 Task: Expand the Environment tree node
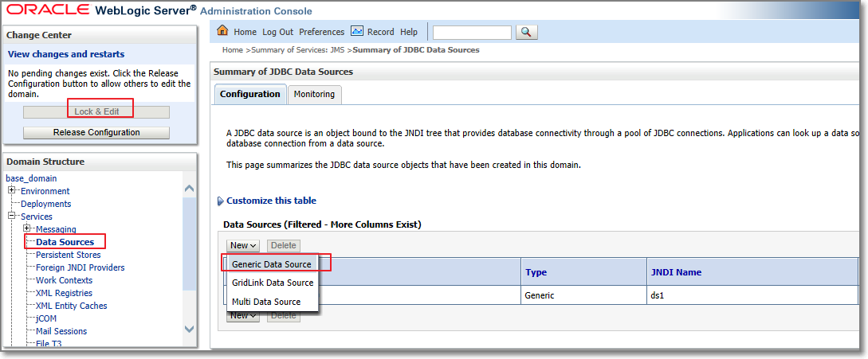click(x=12, y=191)
